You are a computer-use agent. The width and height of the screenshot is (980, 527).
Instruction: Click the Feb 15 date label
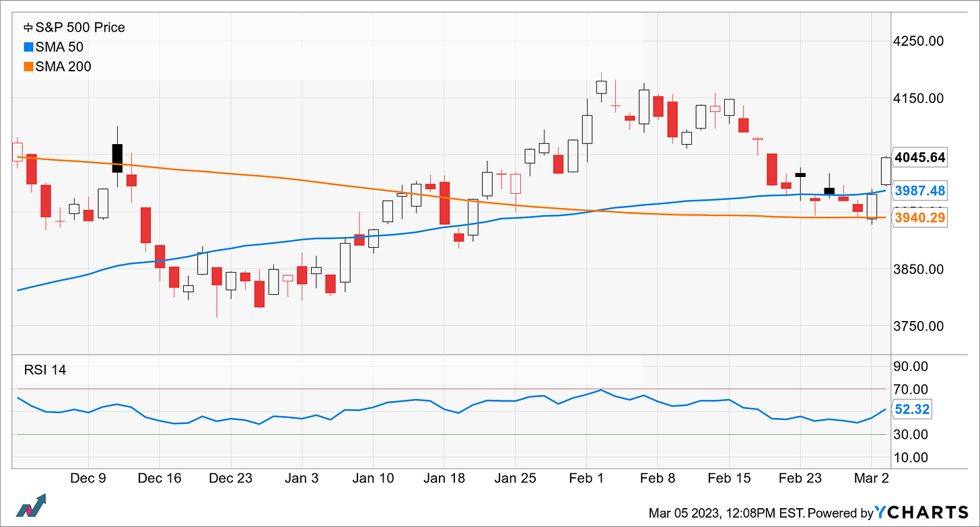tap(728, 479)
